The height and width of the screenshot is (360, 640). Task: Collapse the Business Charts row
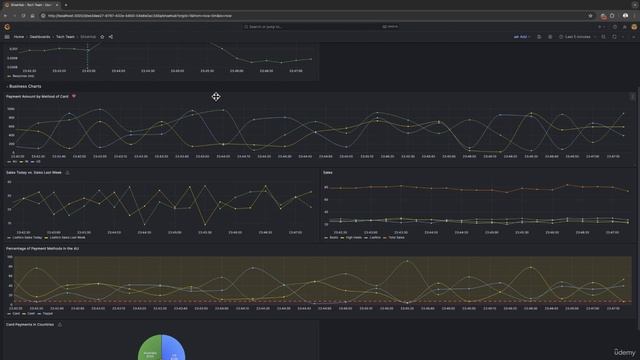pos(24,87)
